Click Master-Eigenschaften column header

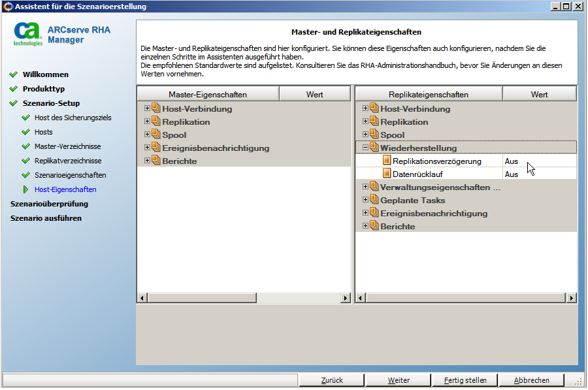[208, 94]
